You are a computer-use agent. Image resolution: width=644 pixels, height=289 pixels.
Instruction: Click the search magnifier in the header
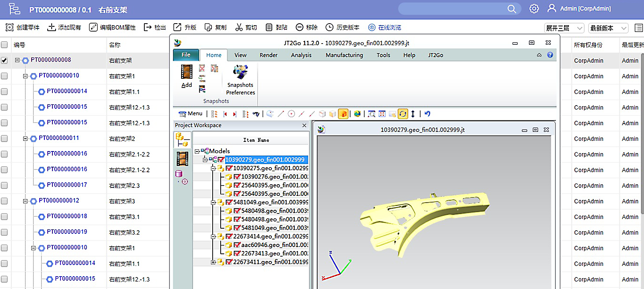tap(512, 8)
